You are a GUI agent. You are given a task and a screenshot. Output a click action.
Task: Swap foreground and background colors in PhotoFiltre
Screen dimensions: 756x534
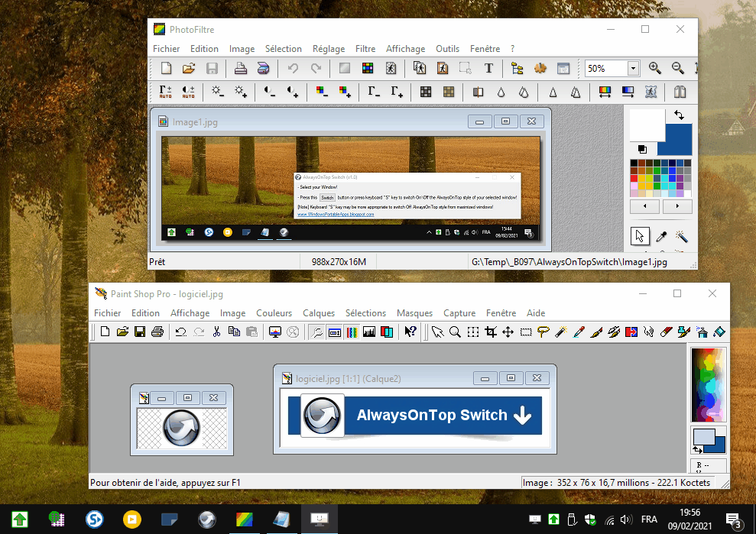click(x=679, y=115)
